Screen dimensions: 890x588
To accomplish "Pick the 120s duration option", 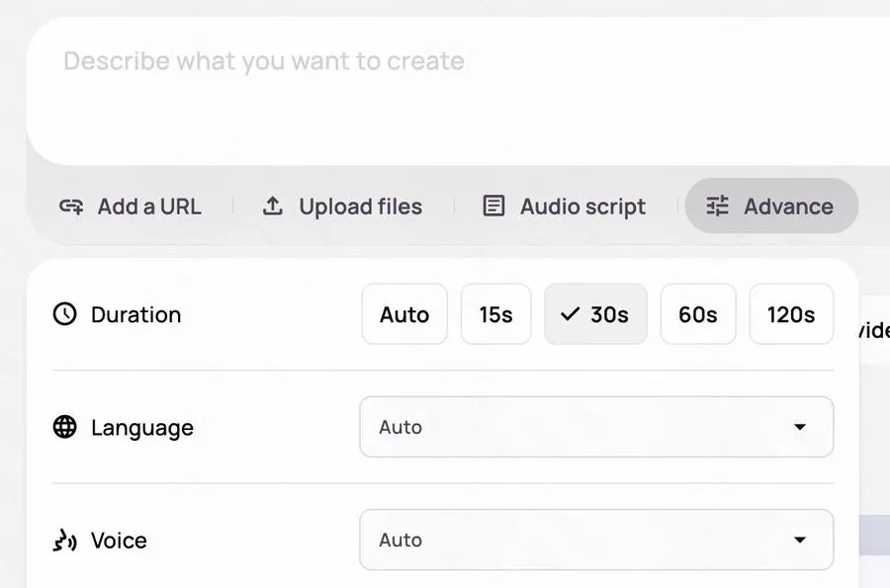I will [x=791, y=314].
